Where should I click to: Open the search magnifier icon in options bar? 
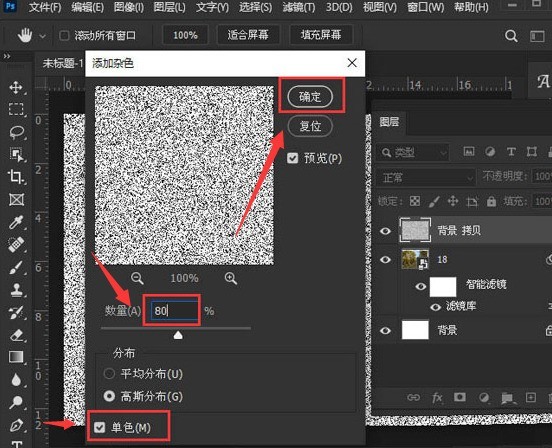click(511, 36)
